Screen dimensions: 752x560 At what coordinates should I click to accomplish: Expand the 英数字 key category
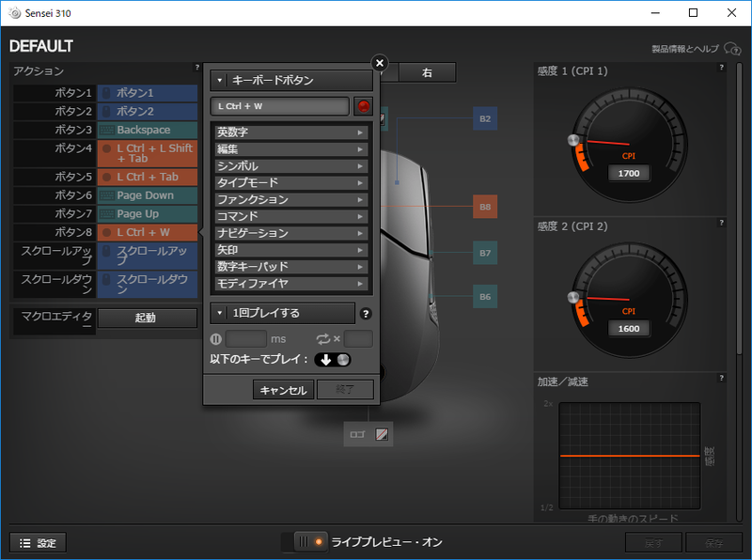tap(291, 132)
